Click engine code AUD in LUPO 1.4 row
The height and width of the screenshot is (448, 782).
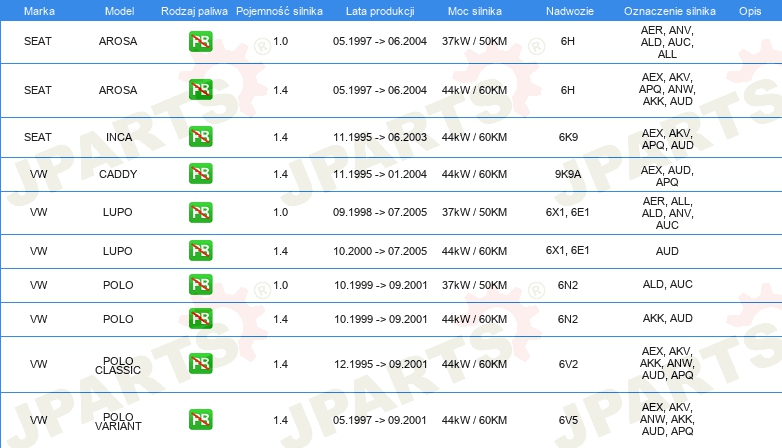[667, 251]
